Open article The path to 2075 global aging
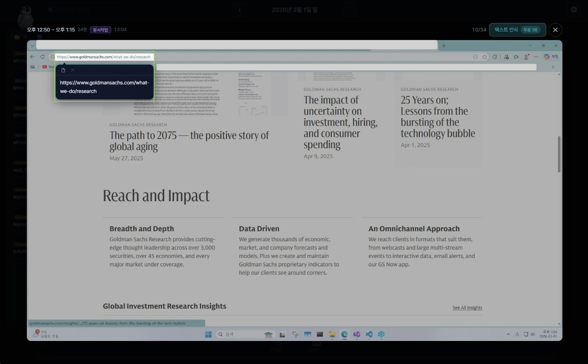Screen dimensions: 588x364 click(x=189, y=141)
